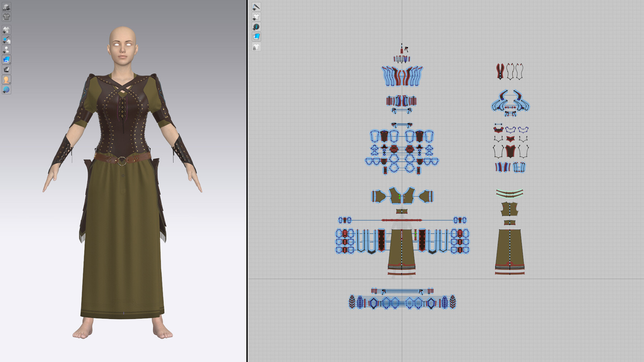Click the pattern information icon in 2D window
This screenshot has height=362, width=644.
(257, 26)
